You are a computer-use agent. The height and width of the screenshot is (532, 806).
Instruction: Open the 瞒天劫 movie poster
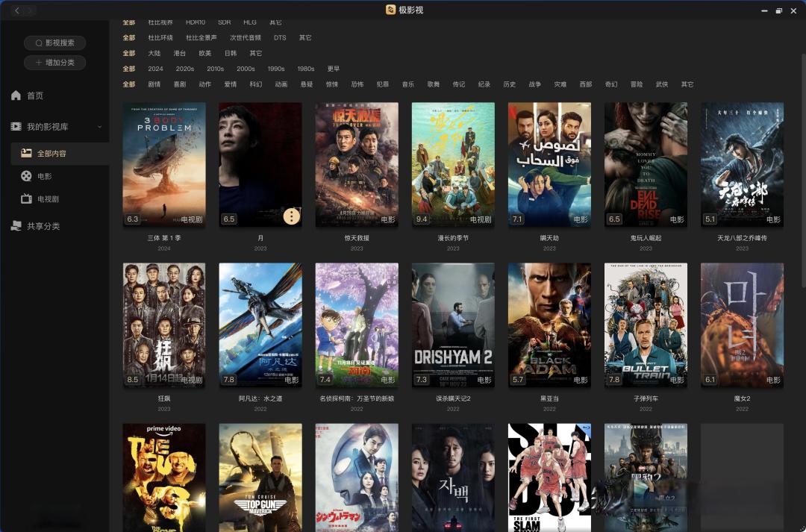pos(549,164)
